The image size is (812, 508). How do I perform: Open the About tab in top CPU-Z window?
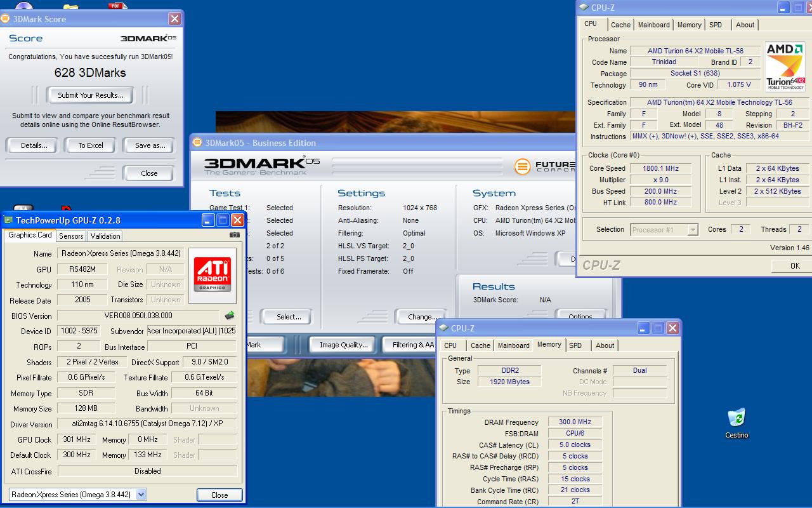click(745, 25)
